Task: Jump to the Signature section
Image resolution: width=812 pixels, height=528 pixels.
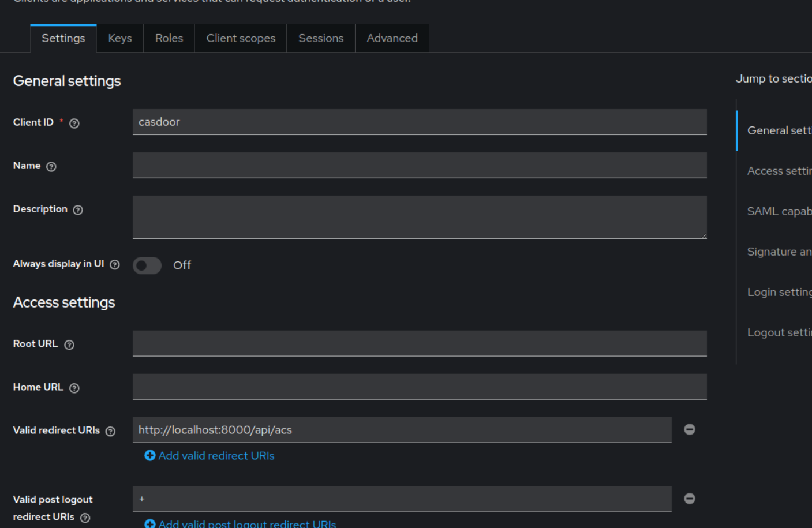Action: coord(779,252)
